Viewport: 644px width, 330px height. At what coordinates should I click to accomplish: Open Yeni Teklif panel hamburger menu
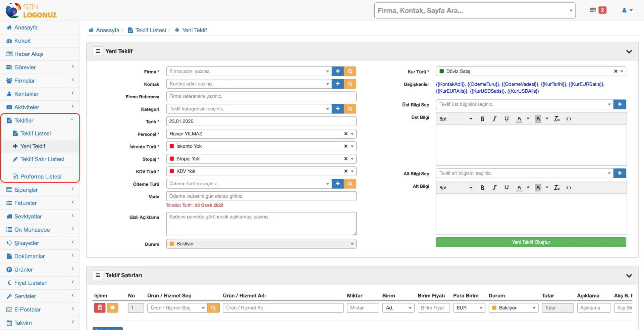(x=98, y=51)
